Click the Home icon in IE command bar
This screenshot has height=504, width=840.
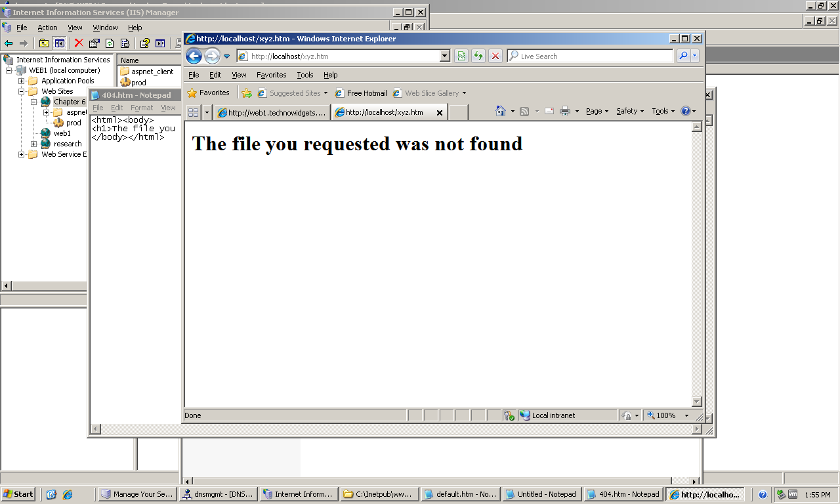pos(501,112)
